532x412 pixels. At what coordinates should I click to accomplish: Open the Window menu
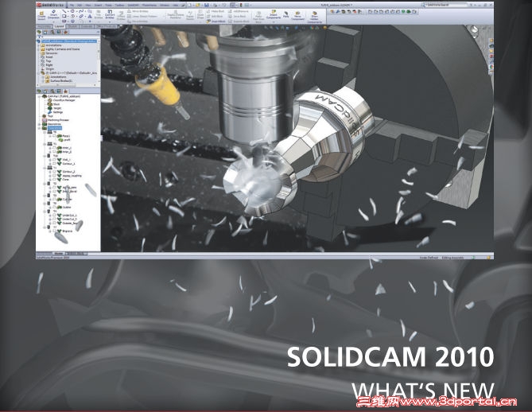click(165, 5)
